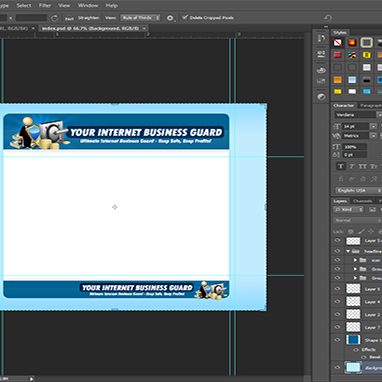Open the Normal blend mode dropdown
382x382 pixels.
click(358, 220)
